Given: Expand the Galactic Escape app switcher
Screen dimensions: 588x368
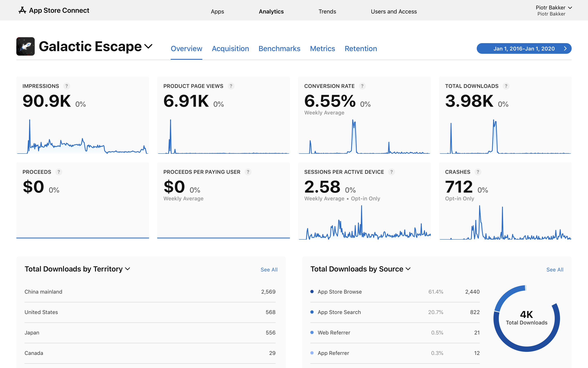Looking at the screenshot, I should coord(148,46).
